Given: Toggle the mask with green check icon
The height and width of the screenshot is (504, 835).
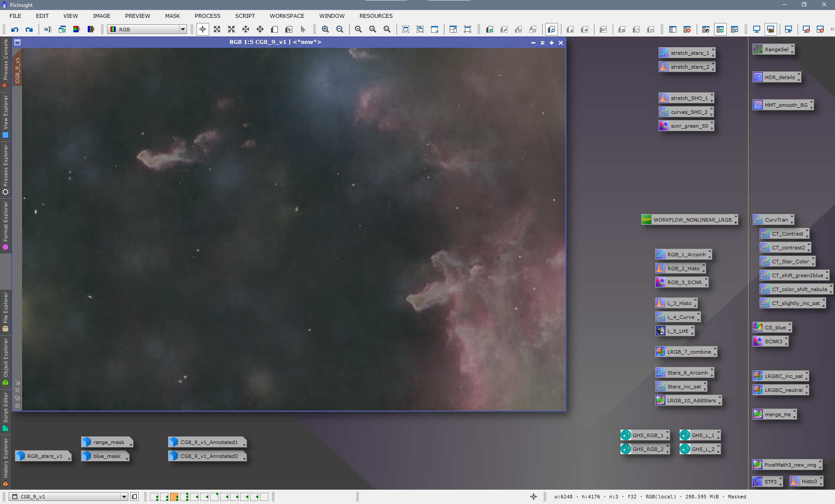Looking at the screenshot, I should tap(720, 30).
